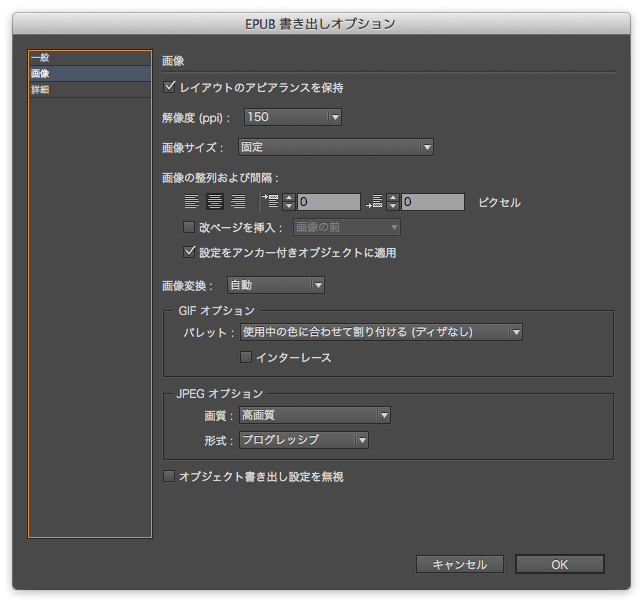Confirm with the OK button
Viewport: 643px width, 602px height.
pos(560,564)
